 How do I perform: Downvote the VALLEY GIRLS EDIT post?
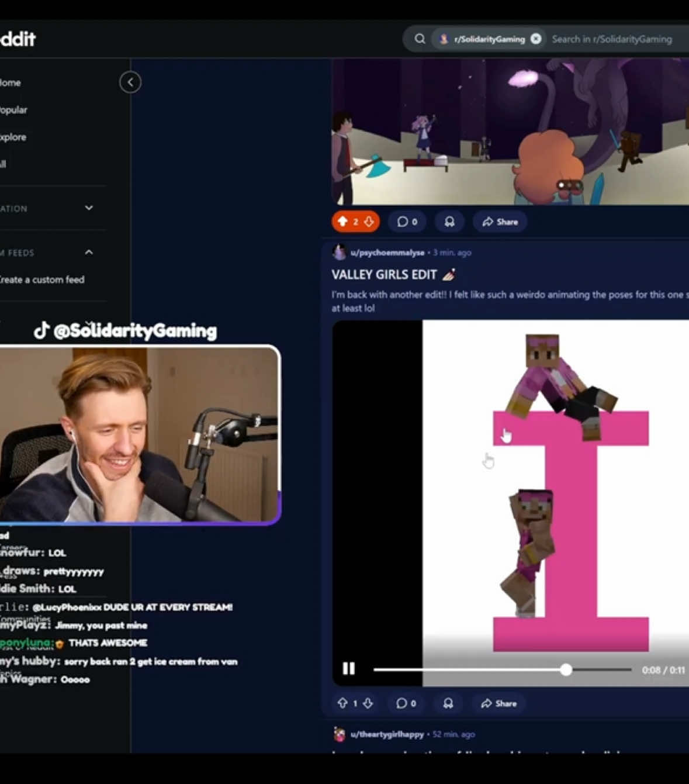point(368,703)
